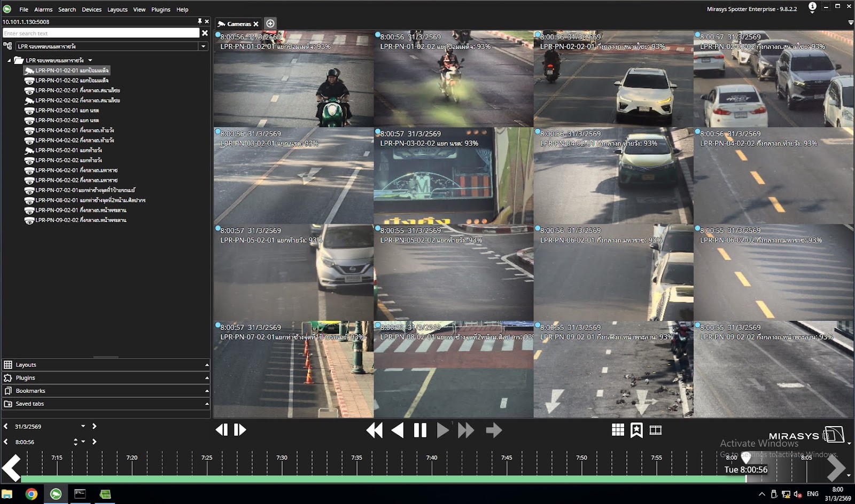Click the timeline position marker at 8:00:56
Viewport: 855px width, 504px height.
746,458
